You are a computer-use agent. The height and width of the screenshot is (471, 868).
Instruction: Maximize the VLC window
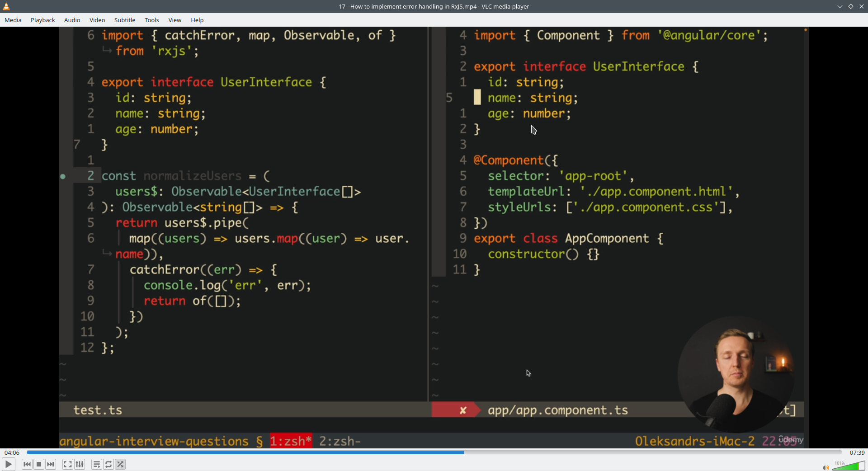click(x=851, y=6)
